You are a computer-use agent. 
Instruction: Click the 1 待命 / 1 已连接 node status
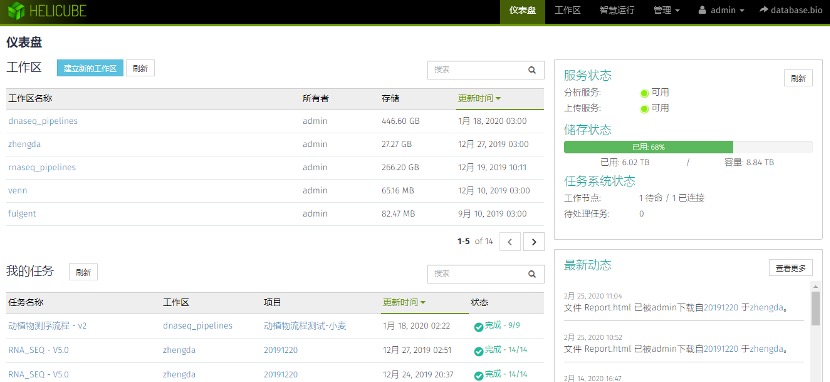672,198
